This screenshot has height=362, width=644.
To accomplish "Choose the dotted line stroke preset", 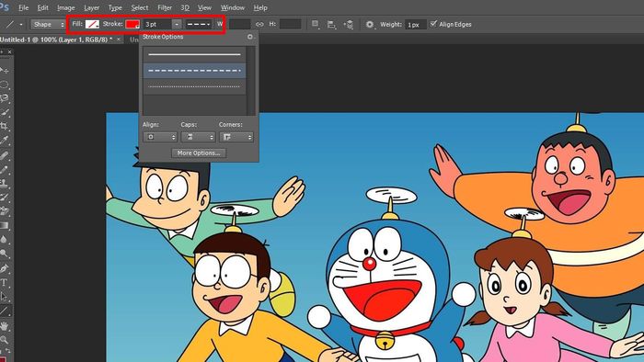I will coord(194,86).
